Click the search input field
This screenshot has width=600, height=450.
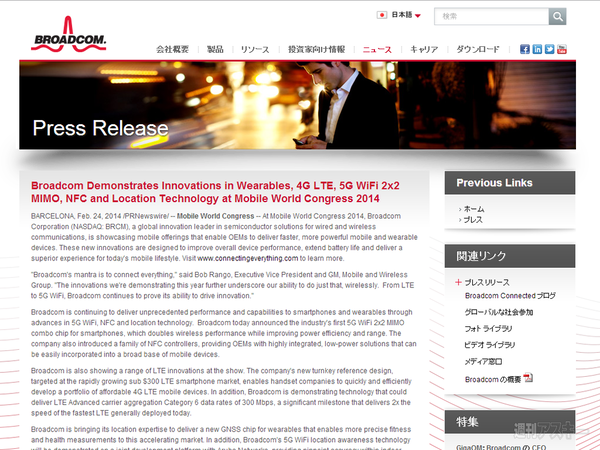[491, 16]
